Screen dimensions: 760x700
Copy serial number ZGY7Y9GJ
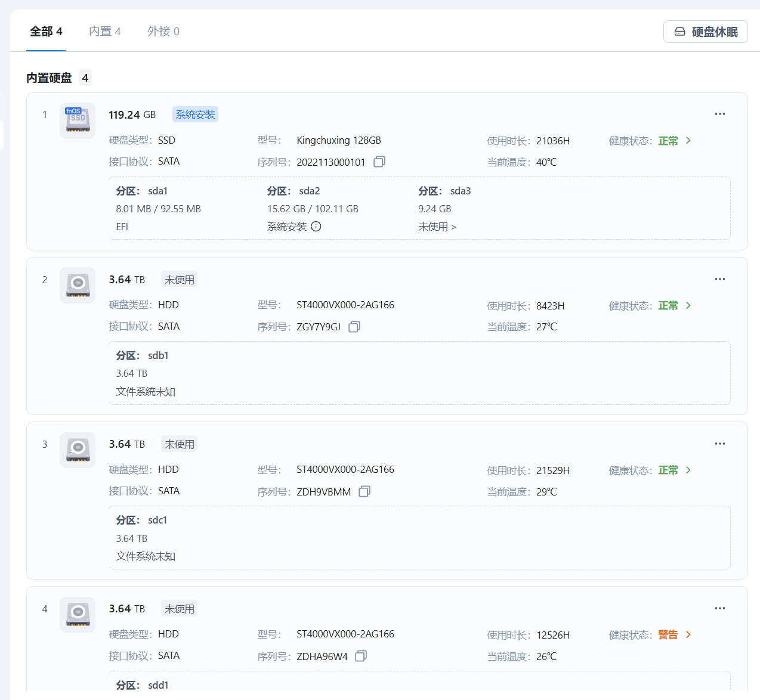tap(354, 327)
